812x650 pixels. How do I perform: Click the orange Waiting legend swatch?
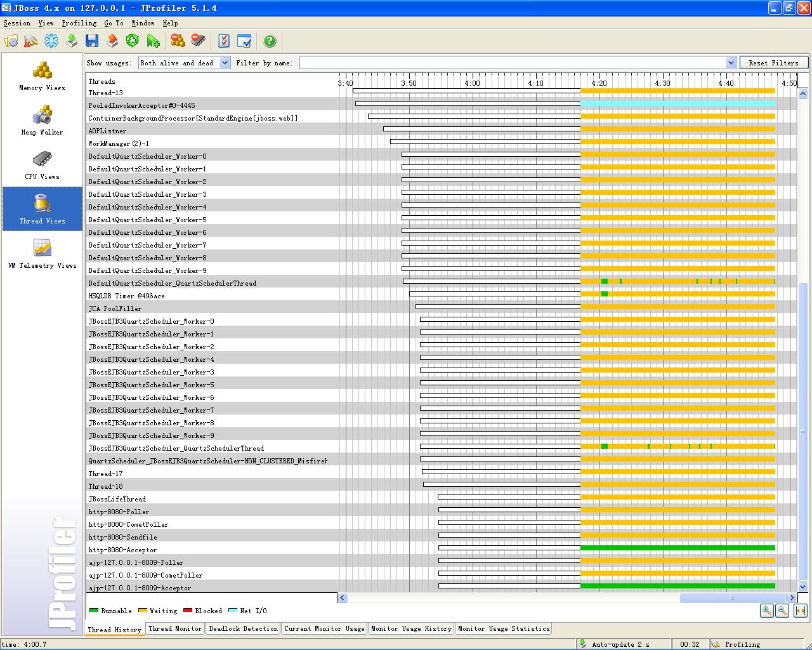143,611
